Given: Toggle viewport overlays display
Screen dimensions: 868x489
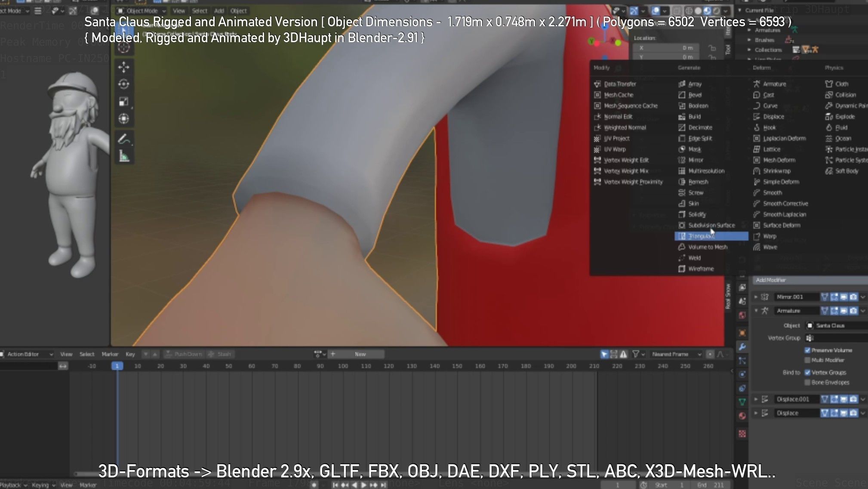Looking at the screenshot, I should 656,11.
